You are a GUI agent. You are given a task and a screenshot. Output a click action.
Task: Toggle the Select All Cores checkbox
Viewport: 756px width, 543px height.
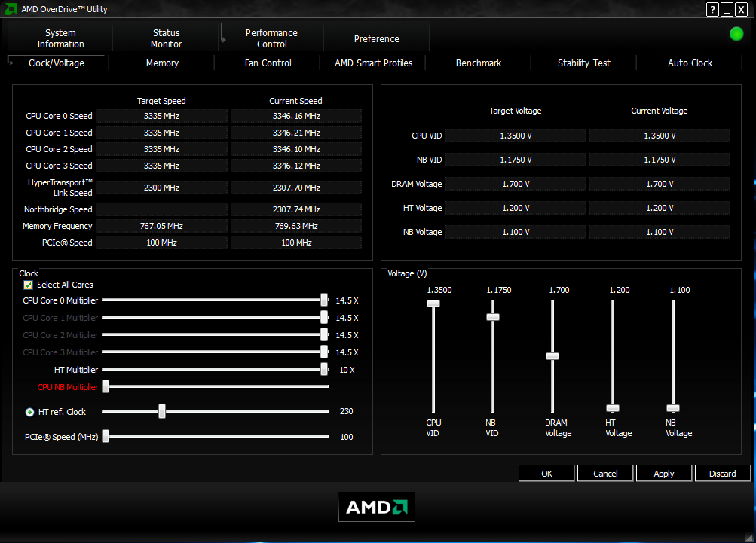[x=29, y=285]
